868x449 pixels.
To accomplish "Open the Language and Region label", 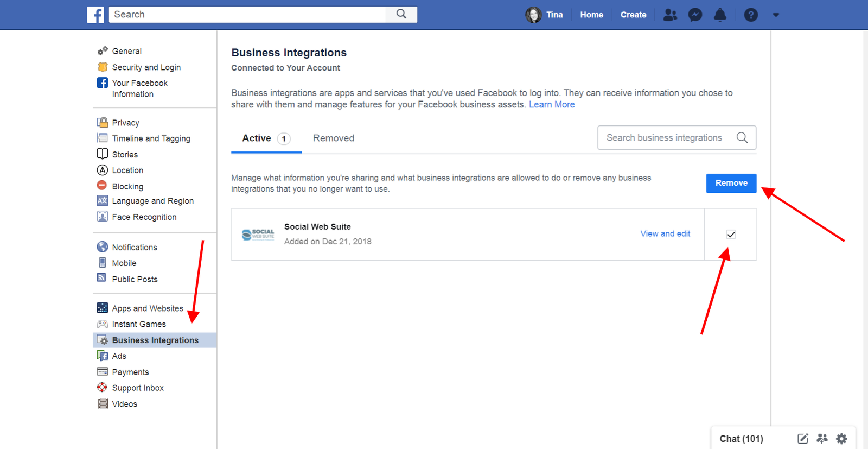I will click(x=153, y=201).
